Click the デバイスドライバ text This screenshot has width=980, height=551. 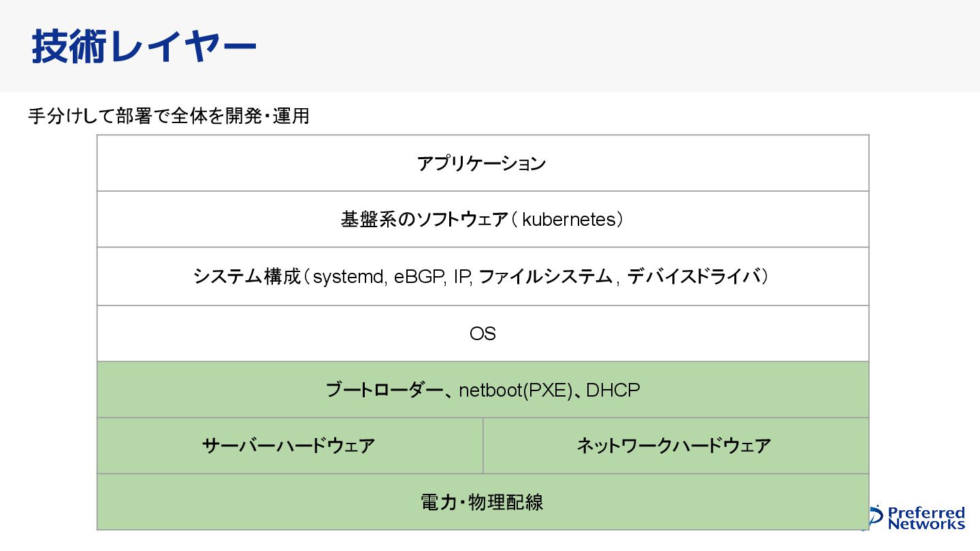pos(693,277)
